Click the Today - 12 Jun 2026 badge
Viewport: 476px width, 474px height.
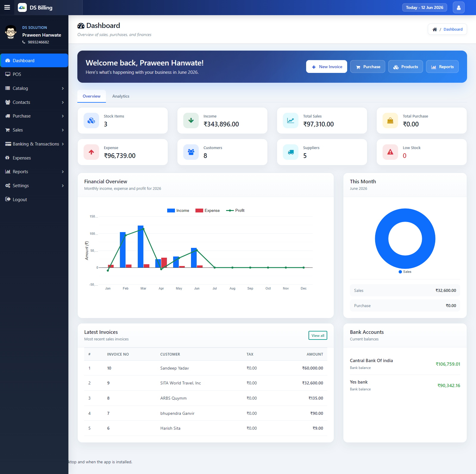425,7
